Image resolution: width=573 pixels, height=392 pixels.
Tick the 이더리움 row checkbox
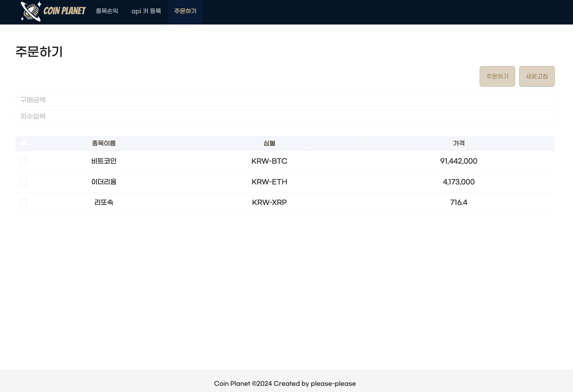pos(24,182)
